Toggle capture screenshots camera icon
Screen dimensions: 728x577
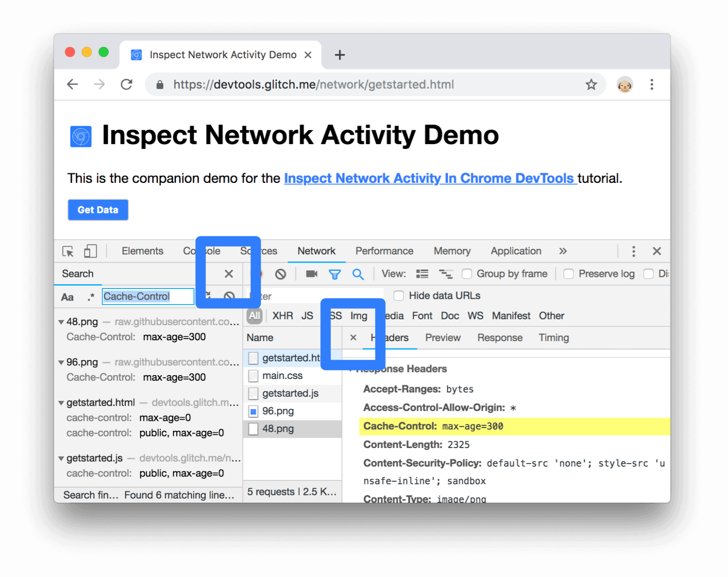pyautogui.click(x=312, y=274)
